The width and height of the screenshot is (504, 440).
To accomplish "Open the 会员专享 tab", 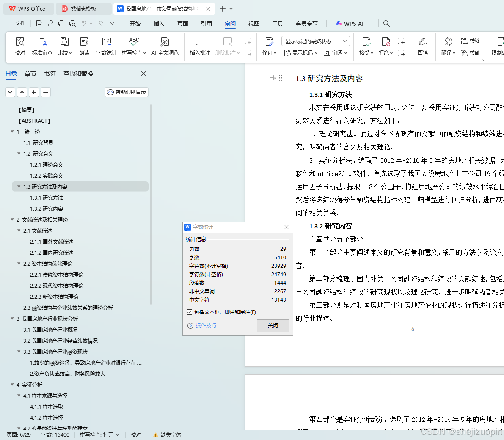I will click(x=307, y=23).
